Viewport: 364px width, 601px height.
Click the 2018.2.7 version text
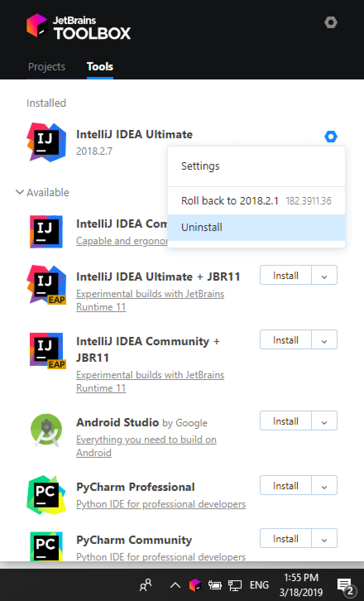click(x=94, y=151)
